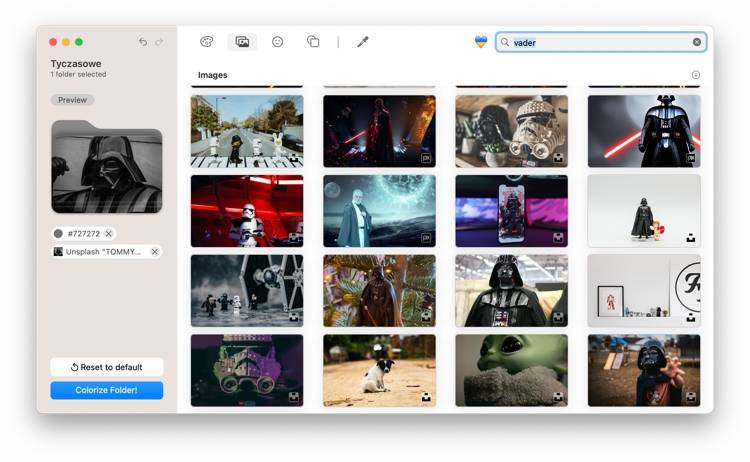The image size is (750, 462).
Task: Open the emoji picker tab
Action: [x=277, y=42]
